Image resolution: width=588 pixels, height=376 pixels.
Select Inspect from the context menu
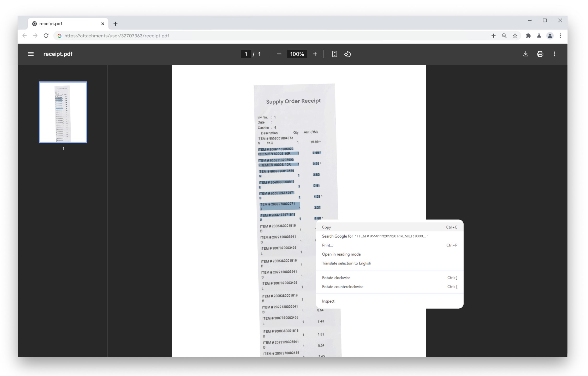point(328,301)
